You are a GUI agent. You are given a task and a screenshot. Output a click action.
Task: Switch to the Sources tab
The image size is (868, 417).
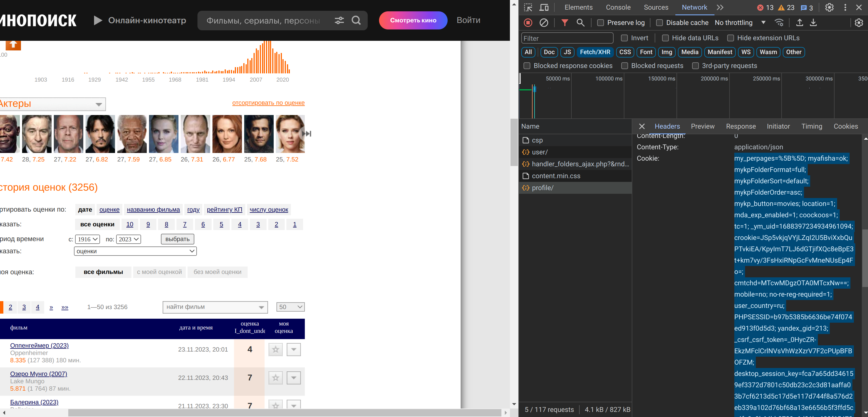(x=656, y=7)
